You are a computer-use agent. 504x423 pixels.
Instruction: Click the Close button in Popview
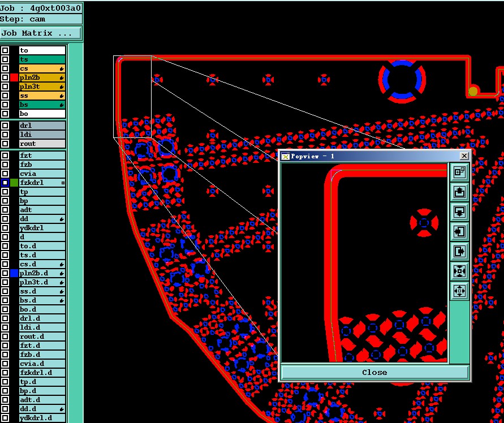tap(374, 372)
